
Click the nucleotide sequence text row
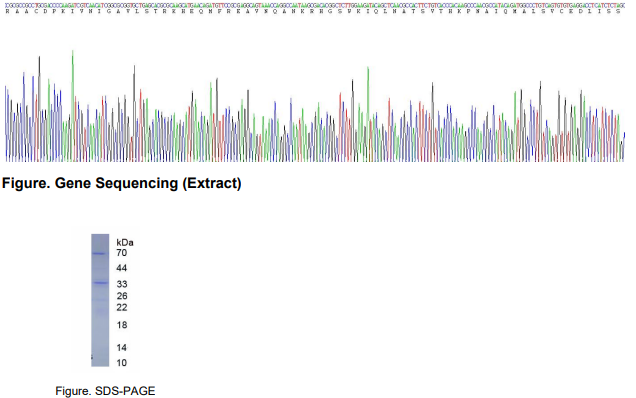[315, 5]
